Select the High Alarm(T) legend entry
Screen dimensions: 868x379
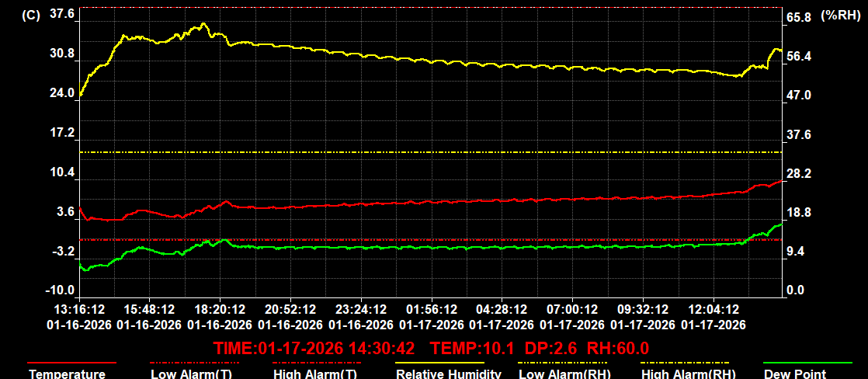pyautogui.click(x=313, y=374)
